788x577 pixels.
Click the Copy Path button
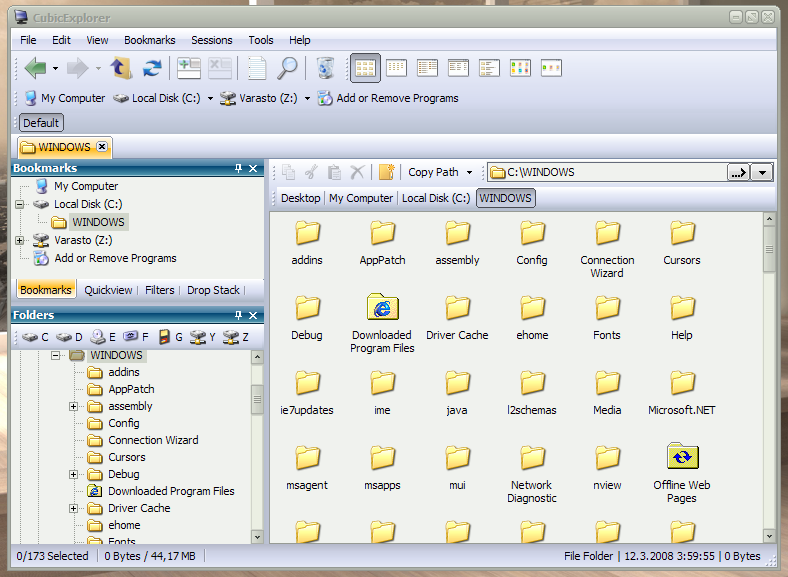[x=433, y=172]
